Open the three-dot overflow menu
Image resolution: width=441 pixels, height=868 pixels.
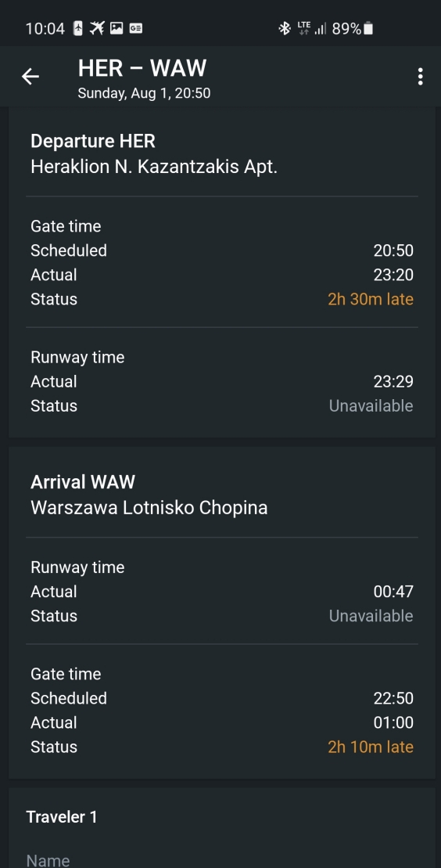pyautogui.click(x=421, y=77)
